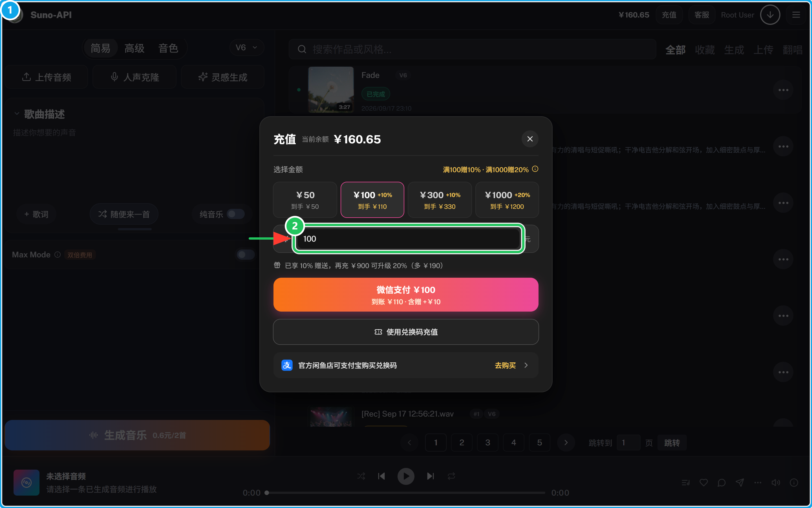Image resolution: width=812 pixels, height=508 pixels.
Task: Click the 灵感生成 inspiration button
Action: click(x=223, y=77)
